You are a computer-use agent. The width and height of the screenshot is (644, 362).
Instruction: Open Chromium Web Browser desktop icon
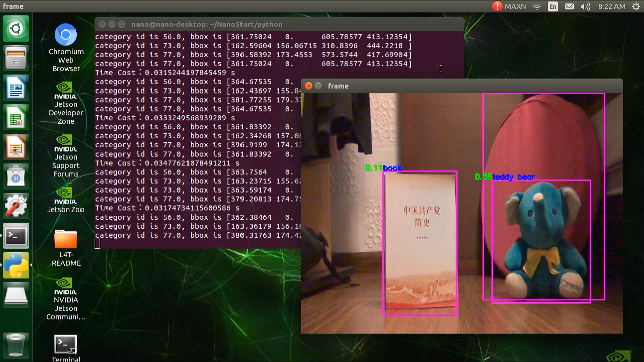click(x=66, y=35)
